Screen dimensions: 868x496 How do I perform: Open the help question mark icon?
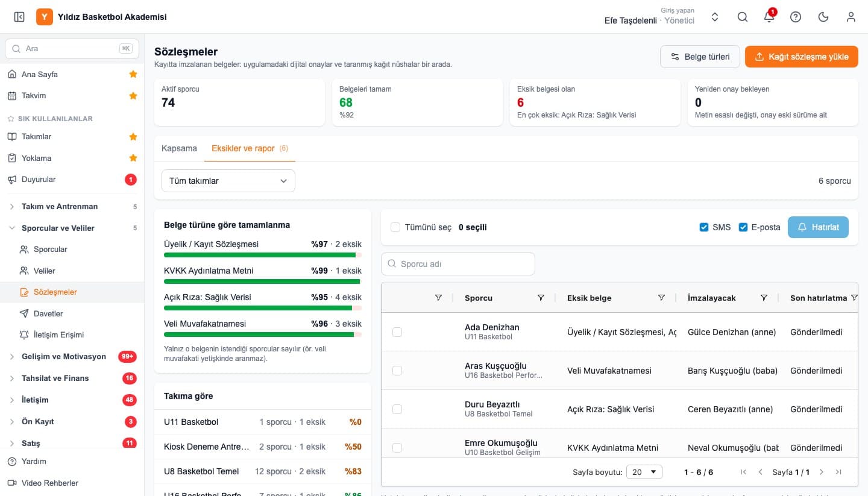(x=796, y=17)
